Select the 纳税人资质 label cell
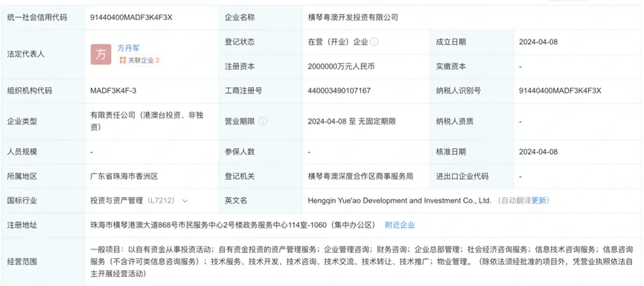The width and height of the screenshot is (644, 286). 471,121
